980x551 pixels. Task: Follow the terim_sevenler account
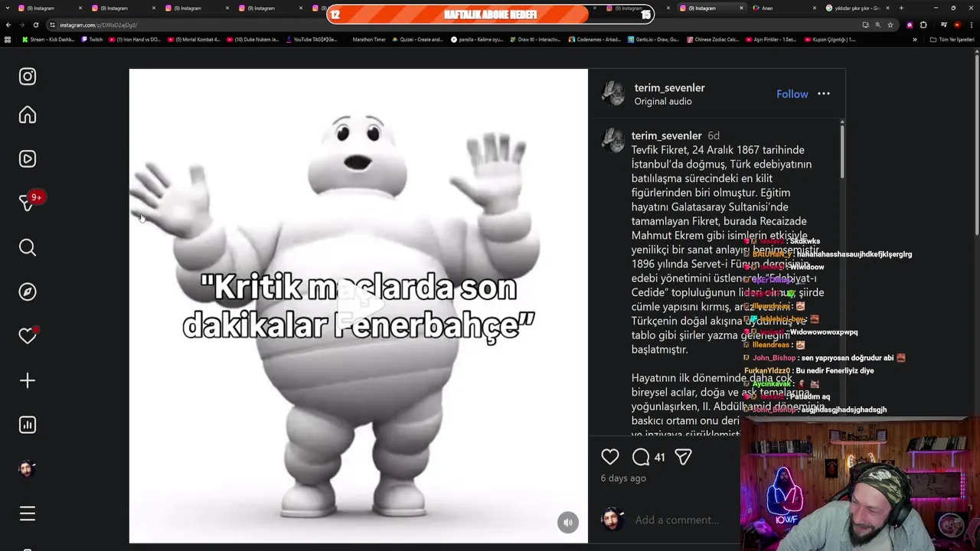pyautogui.click(x=792, y=94)
